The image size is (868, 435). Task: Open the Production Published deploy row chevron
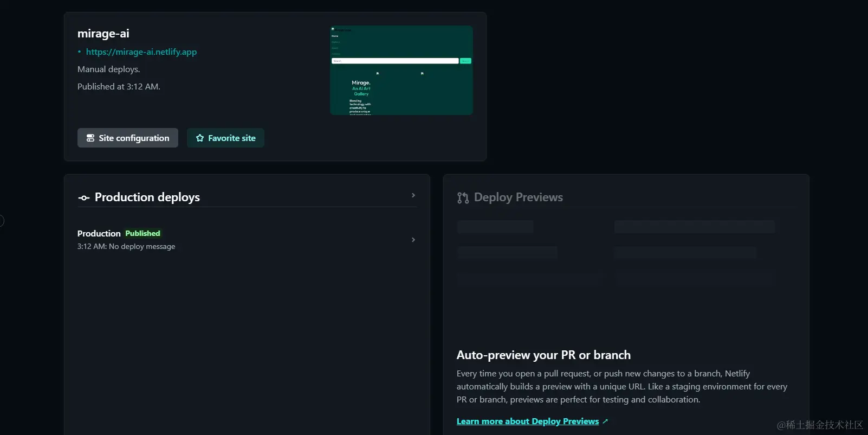click(413, 240)
